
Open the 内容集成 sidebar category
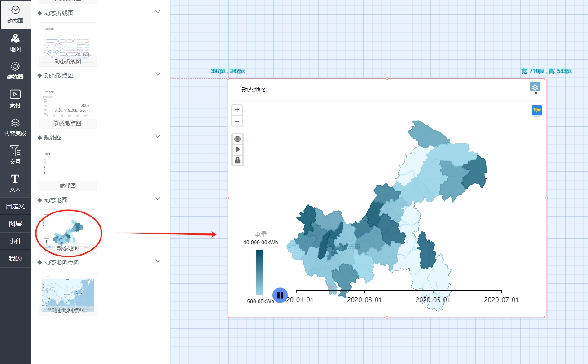pyautogui.click(x=15, y=127)
